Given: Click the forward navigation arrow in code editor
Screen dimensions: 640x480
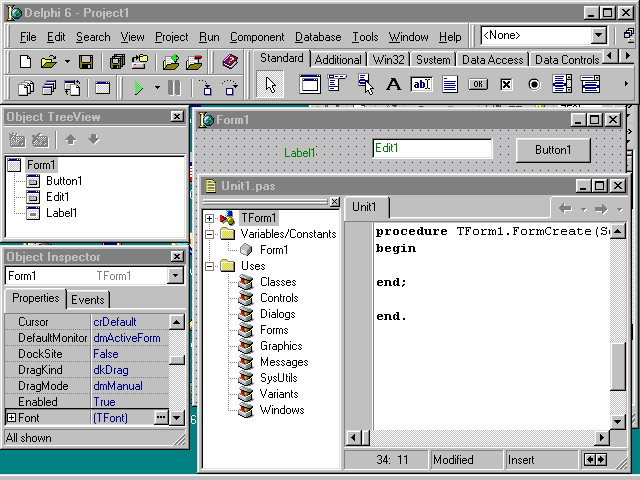Looking at the screenshot, I should click(x=601, y=209).
